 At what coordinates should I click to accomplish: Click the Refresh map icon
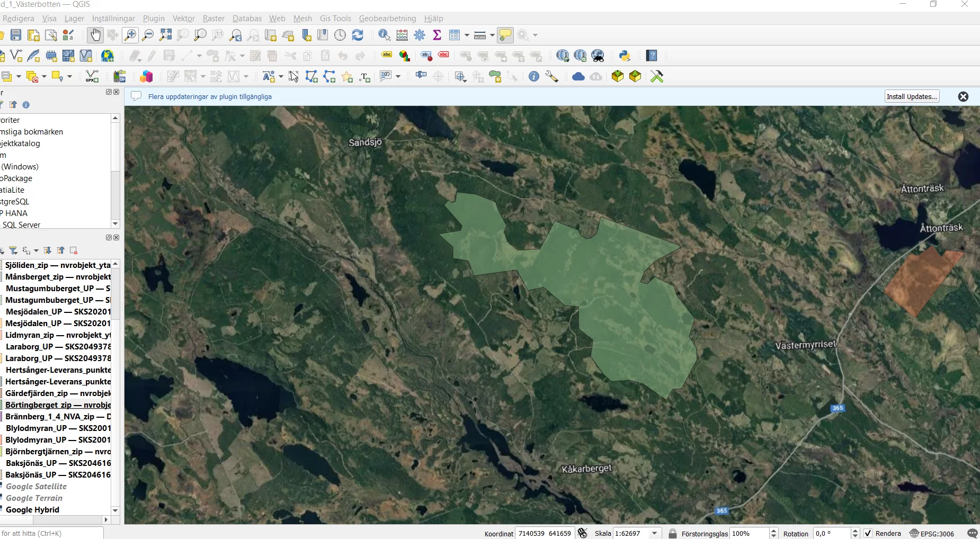pos(358,35)
